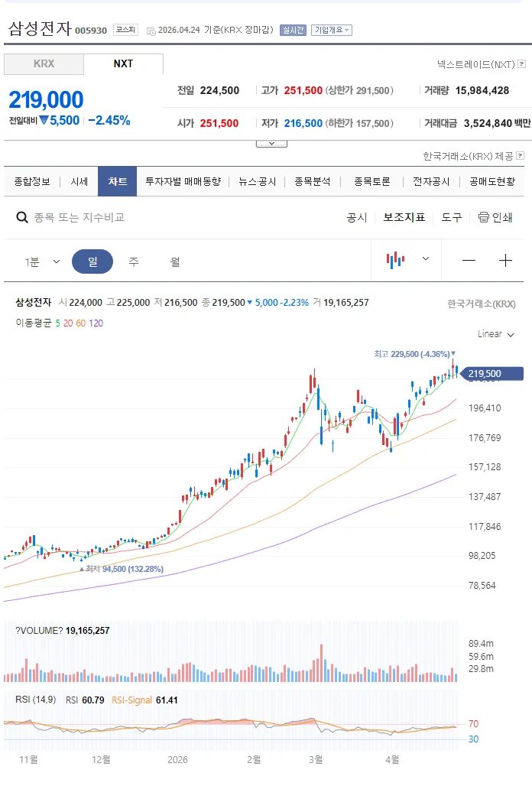Click the 고가 251,500 value

point(303,91)
